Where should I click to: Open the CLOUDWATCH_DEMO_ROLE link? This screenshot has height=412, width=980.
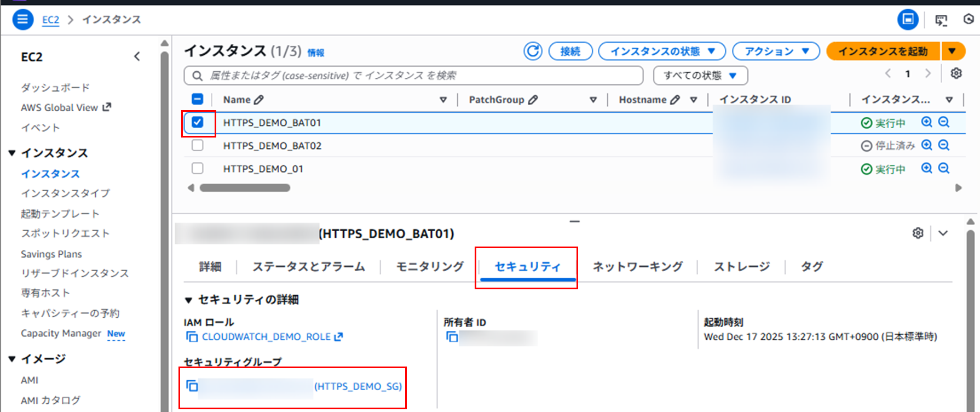(272, 336)
